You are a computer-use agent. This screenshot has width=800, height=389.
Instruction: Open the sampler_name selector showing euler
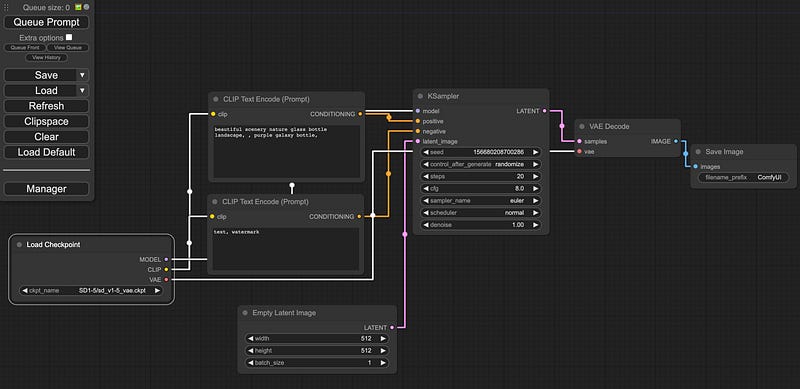[481, 201]
